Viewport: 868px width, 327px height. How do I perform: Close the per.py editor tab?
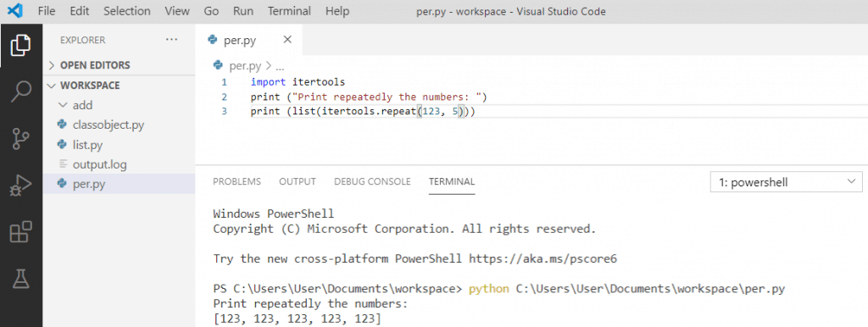coord(287,39)
